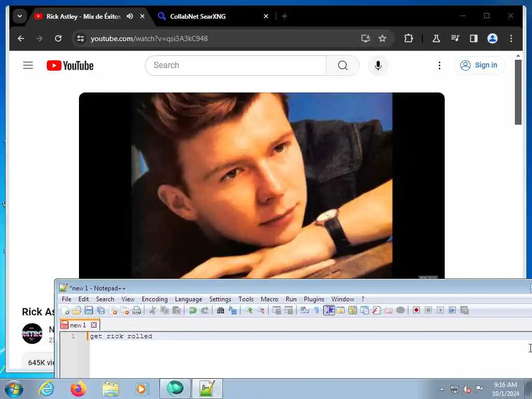Click Run Macro Multiple Times icon
Screen dimensions: 532x399
tap(453, 310)
